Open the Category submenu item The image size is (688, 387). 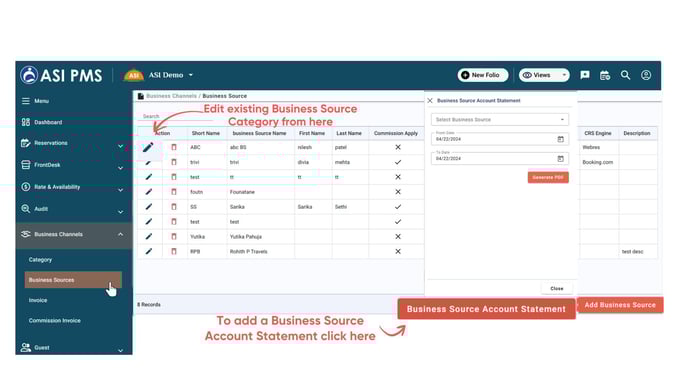click(40, 260)
